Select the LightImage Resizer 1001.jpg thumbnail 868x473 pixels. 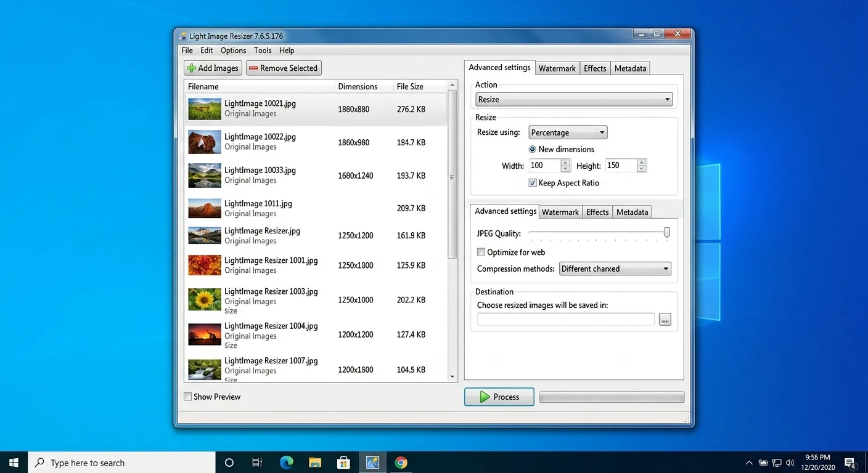point(205,265)
